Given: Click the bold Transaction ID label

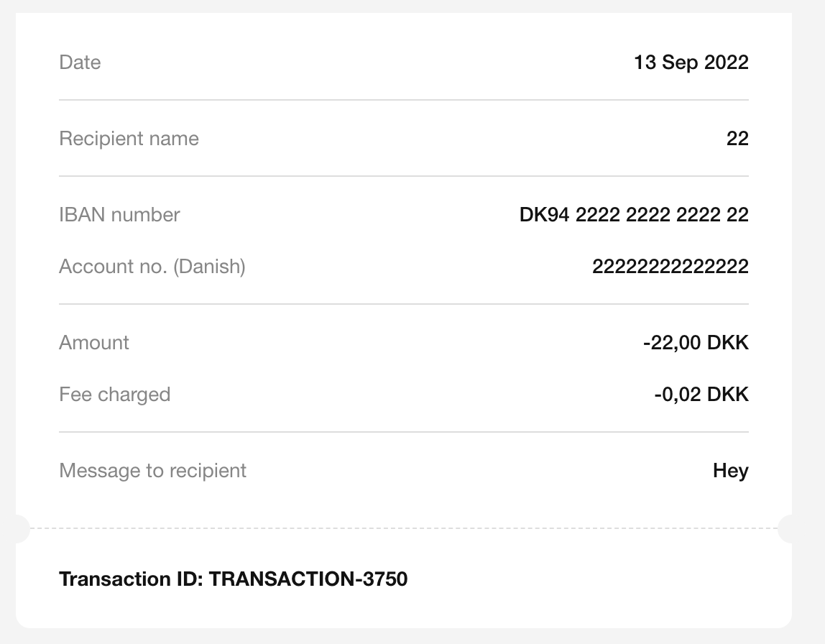Looking at the screenshot, I should 132,579.
